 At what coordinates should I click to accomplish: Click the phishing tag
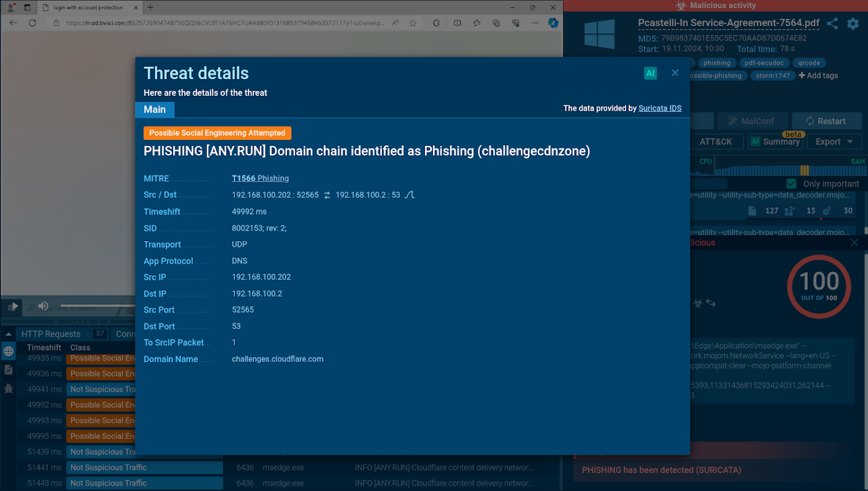717,63
